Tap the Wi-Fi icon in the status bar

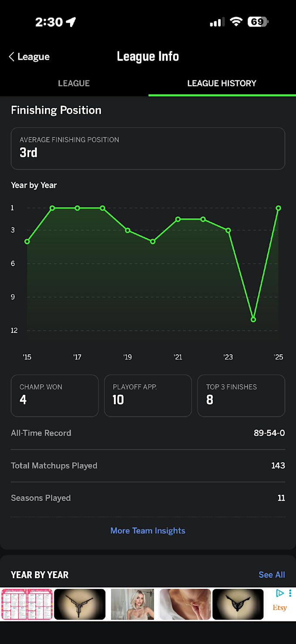pyautogui.click(x=236, y=22)
